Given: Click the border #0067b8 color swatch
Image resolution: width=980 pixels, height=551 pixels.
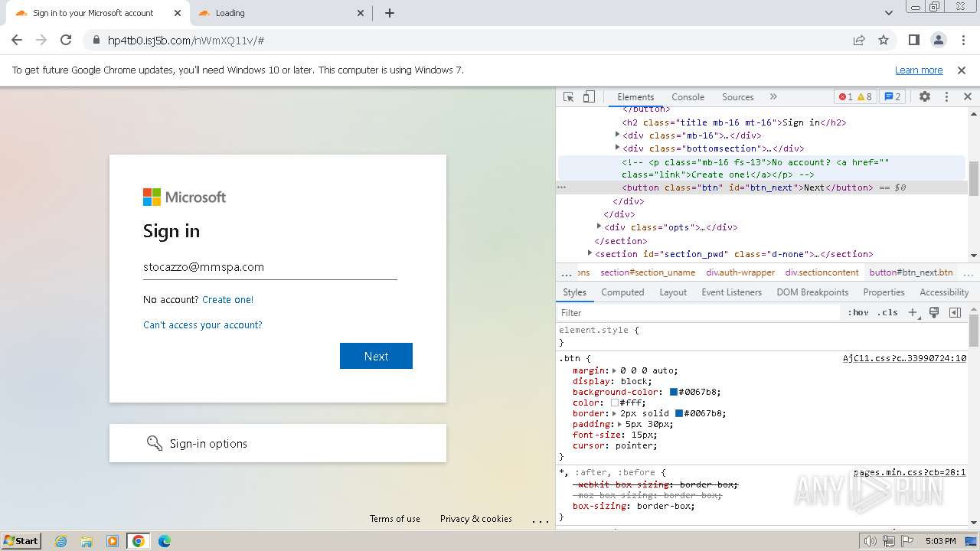Looking at the screenshot, I should tap(679, 413).
